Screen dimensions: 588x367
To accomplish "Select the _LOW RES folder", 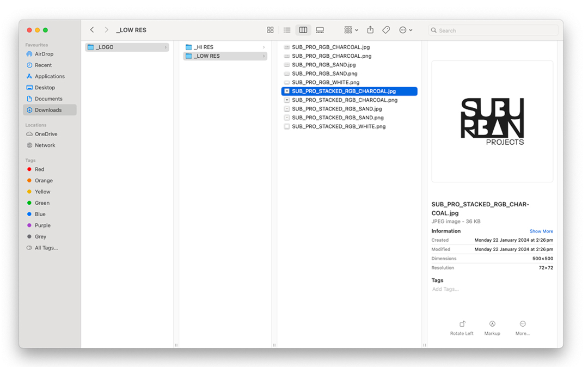I will (225, 56).
